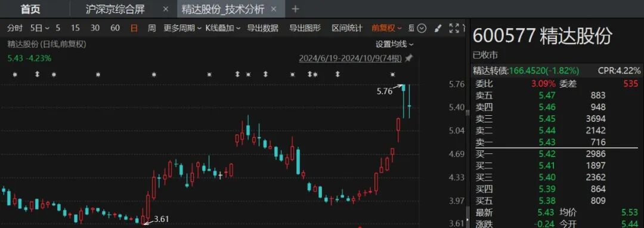Viewport: 644px width, 228px height.
Task: Select the 日 daily K-line period
Action: (x=134, y=28)
